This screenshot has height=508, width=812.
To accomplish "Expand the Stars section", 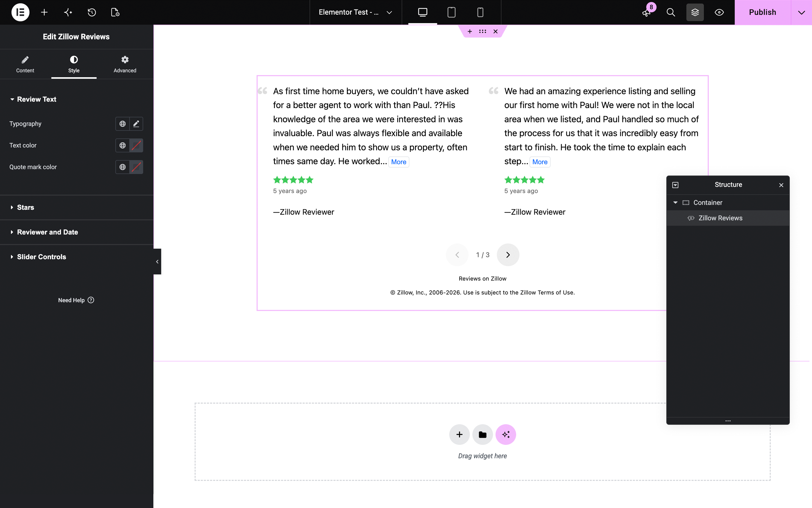I will tap(76, 207).
